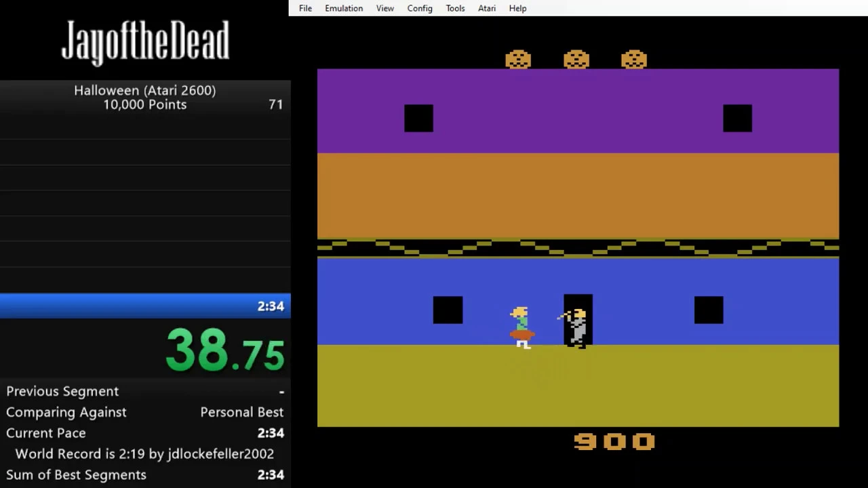868x488 pixels.
Task: Open the View menu
Action: [385, 8]
